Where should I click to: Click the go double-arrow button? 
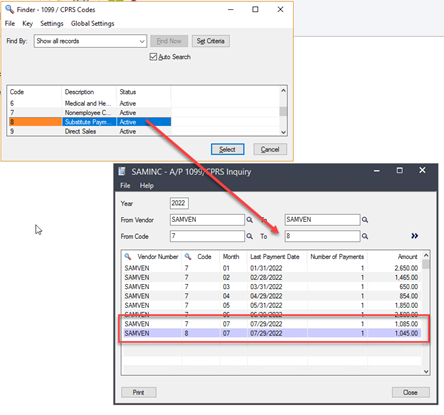(414, 236)
